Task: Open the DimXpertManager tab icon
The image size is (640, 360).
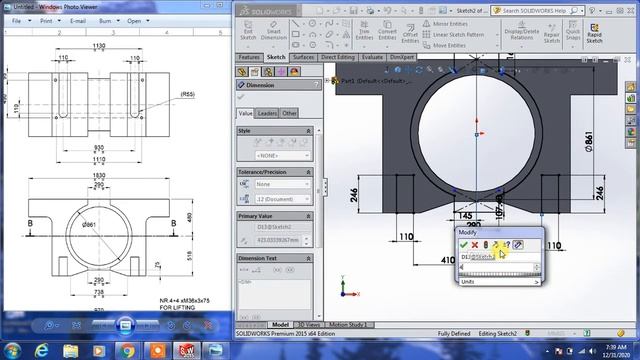Action: (281, 72)
